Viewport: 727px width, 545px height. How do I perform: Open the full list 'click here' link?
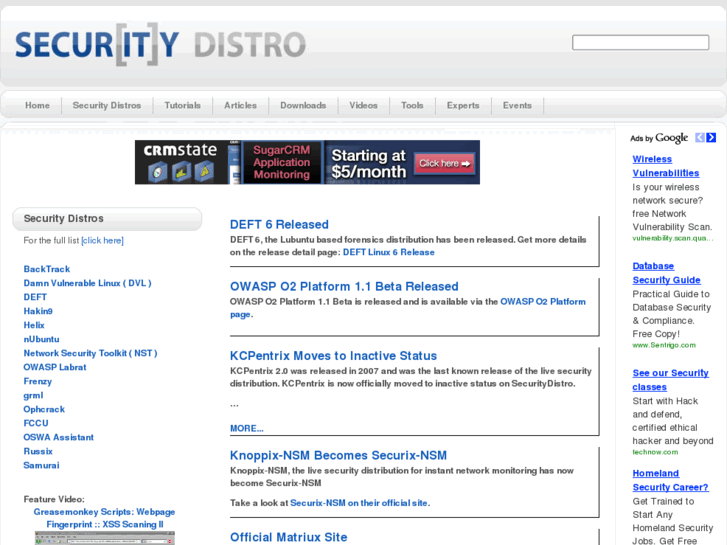[x=102, y=240]
